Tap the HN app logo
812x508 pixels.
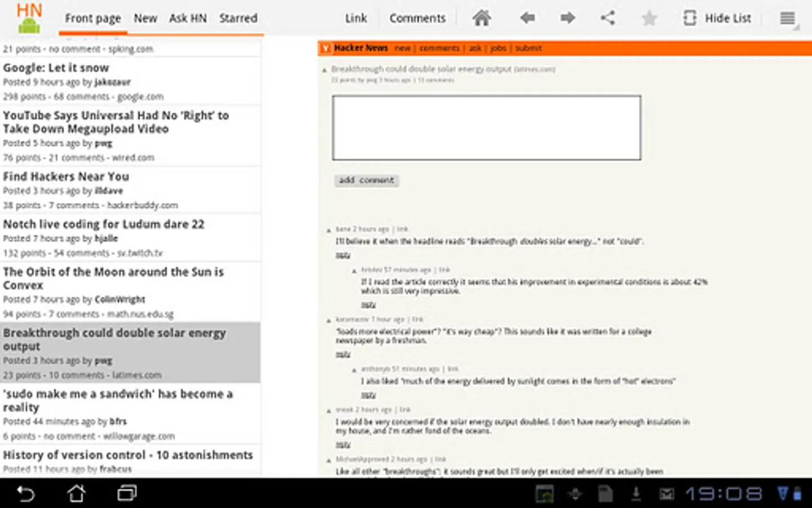[x=29, y=18]
